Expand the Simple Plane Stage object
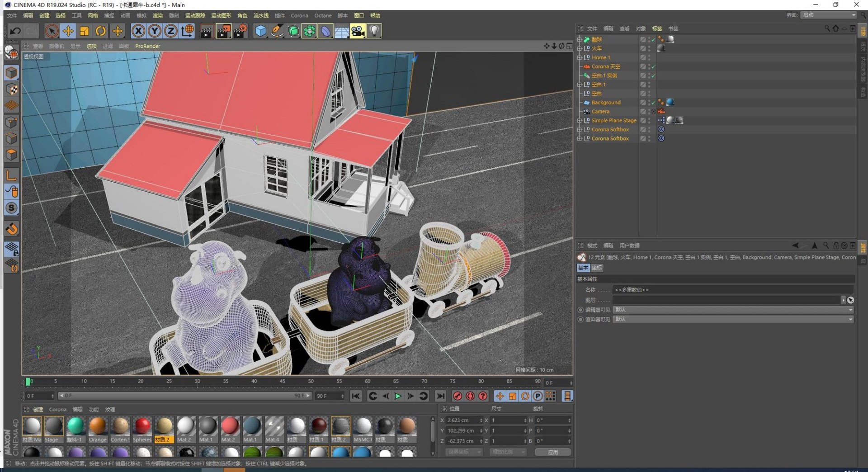 pos(580,121)
